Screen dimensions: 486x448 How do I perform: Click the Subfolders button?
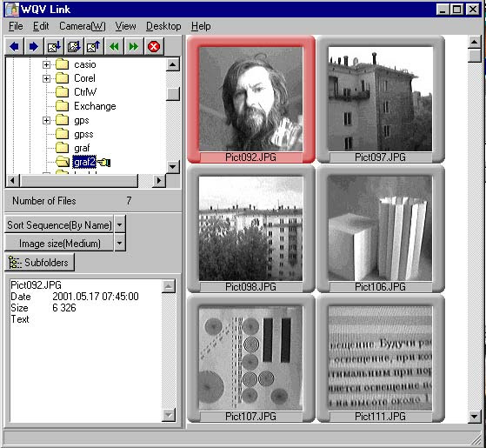40,263
